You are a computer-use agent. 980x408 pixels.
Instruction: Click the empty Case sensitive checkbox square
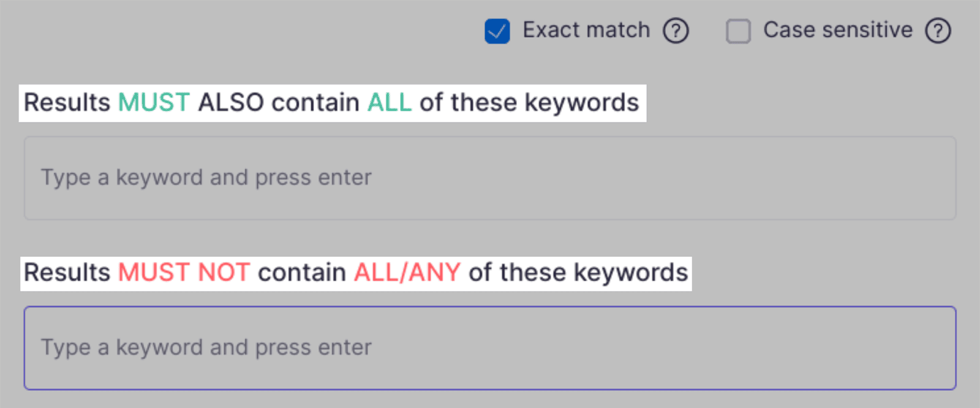[737, 30]
